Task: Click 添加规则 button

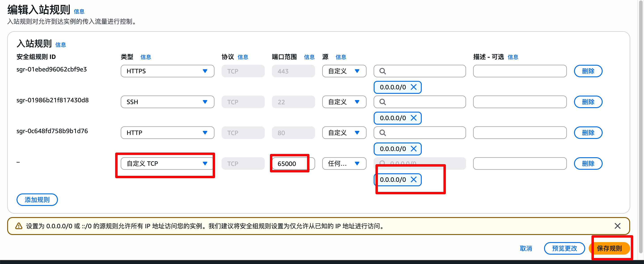Action: 37,200
